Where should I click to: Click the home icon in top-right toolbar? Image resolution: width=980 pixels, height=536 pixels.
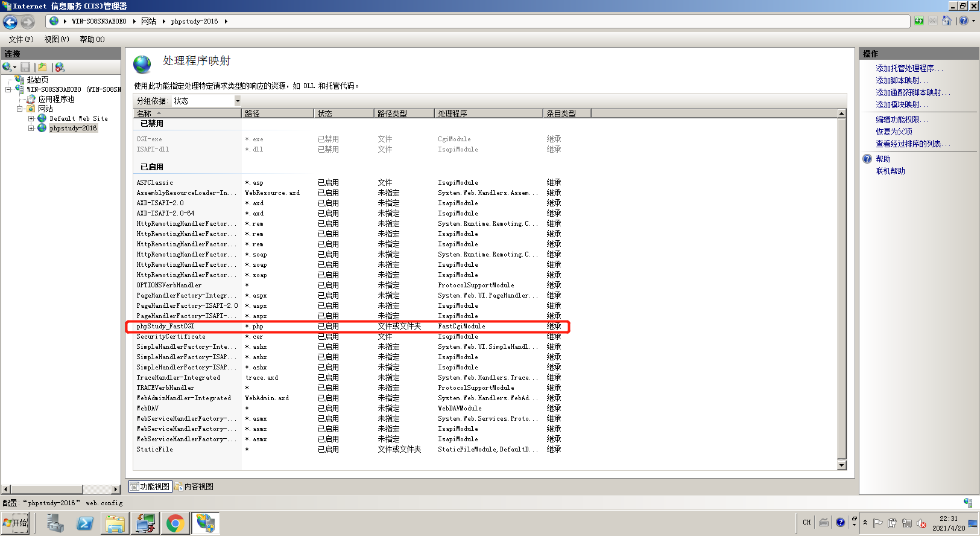pyautogui.click(x=946, y=21)
